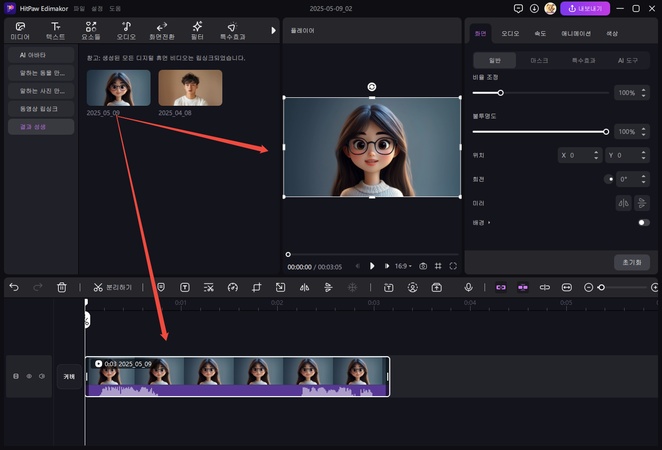The width and height of the screenshot is (662, 450).
Task: Open the speed gauge tool in timeline toolbar
Action: [x=232, y=287]
